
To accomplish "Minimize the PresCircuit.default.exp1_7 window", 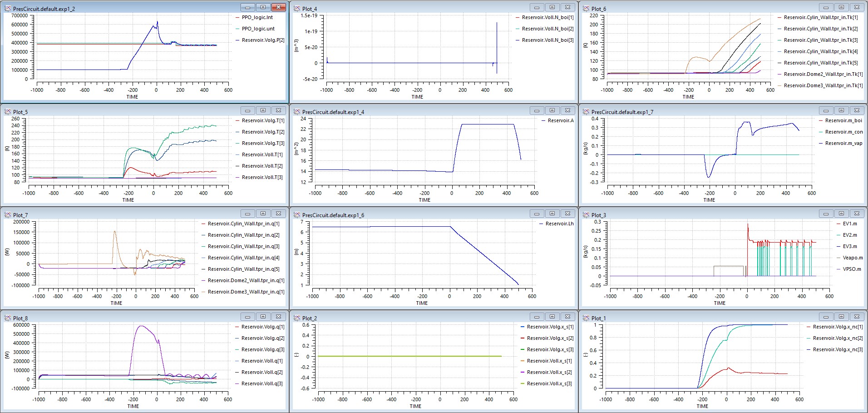I will click(x=826, y=110).
